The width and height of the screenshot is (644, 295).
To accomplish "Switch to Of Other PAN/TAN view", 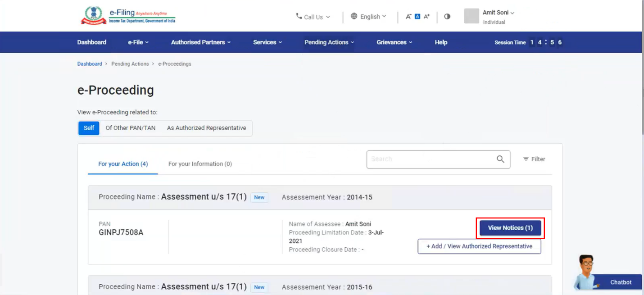I will click(131, 128).
